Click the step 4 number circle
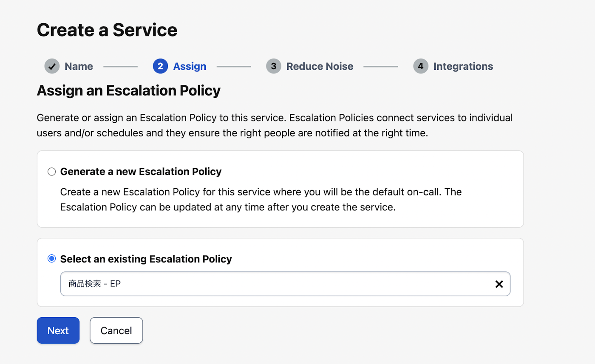This screenshot has width=595, height=364. click(x=420, y=66)
